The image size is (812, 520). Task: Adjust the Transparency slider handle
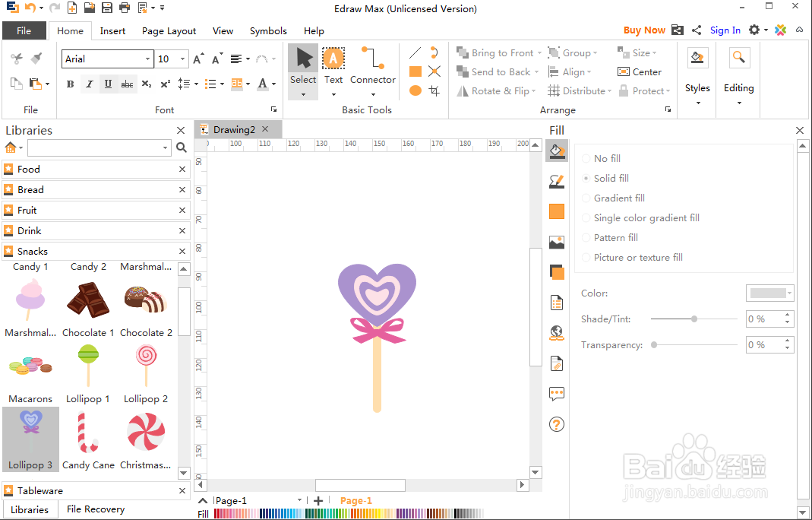coord(654,344)
